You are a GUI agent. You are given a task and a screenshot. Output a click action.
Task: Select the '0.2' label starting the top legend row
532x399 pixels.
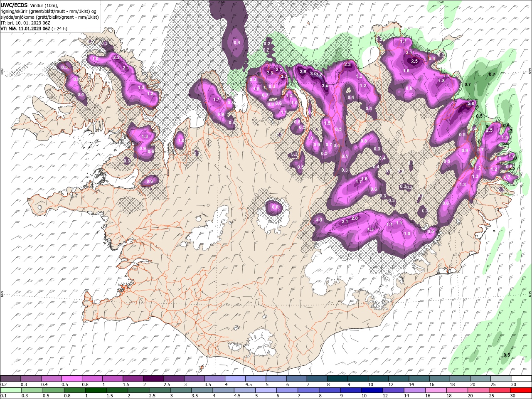click(x=4, y=384)
